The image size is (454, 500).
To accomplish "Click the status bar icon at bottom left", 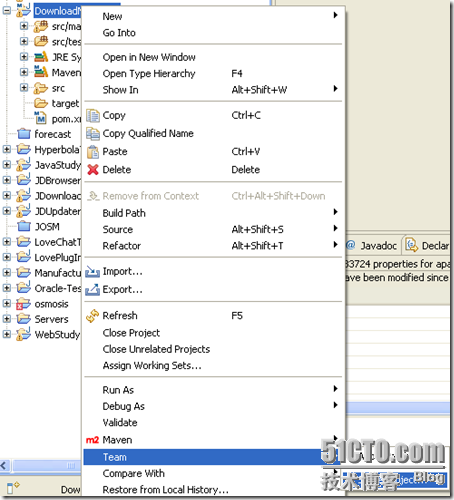I will click(x=12, y=487).
